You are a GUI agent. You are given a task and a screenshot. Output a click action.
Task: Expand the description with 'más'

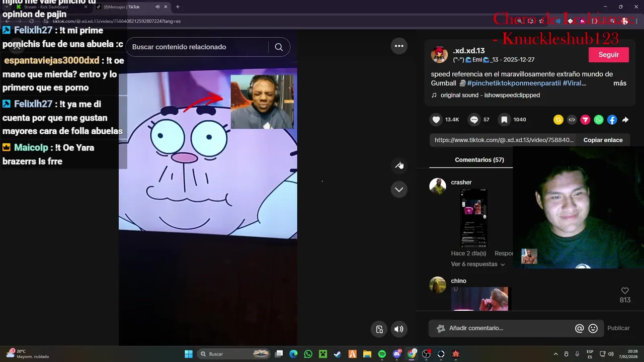pos(620,83)
